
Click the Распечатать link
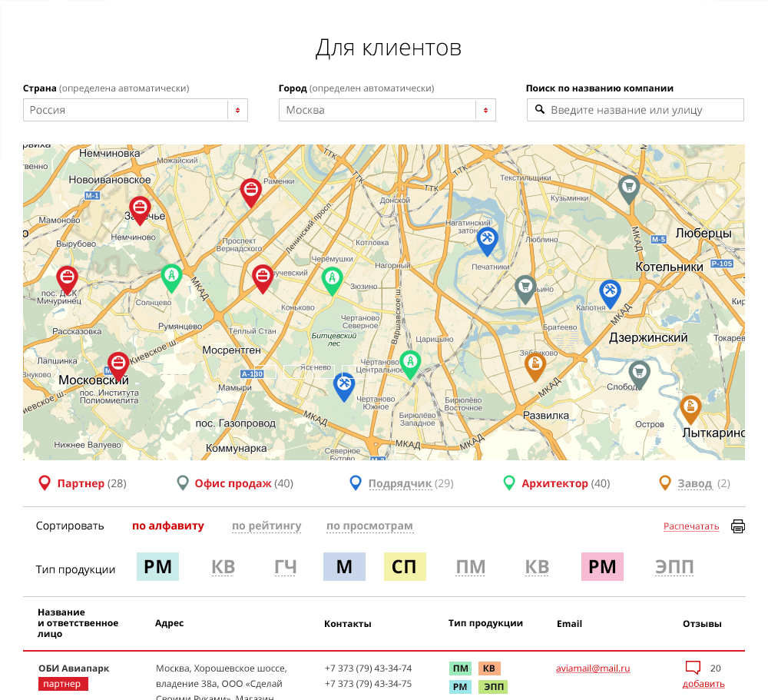click(691, 526)
